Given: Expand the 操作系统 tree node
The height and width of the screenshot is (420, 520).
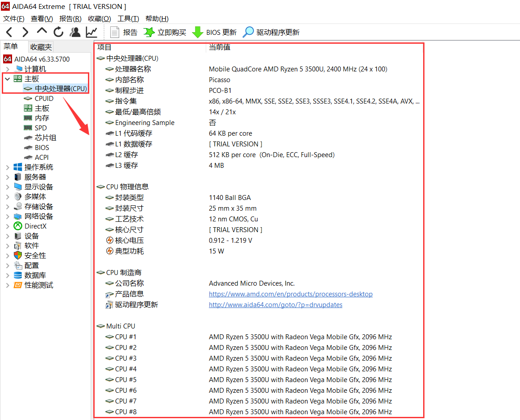Looking at the screenshot, I should [7, 167].
